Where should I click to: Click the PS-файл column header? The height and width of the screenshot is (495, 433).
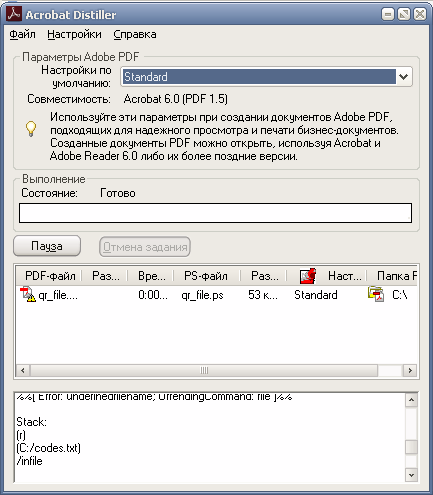(x=206, y=276)
